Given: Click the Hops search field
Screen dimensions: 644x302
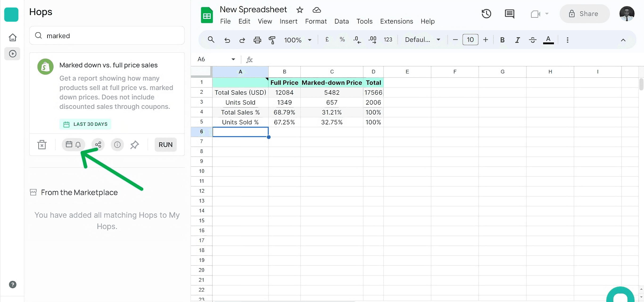Looking at the screenshot, I should [x=107, y=36].
